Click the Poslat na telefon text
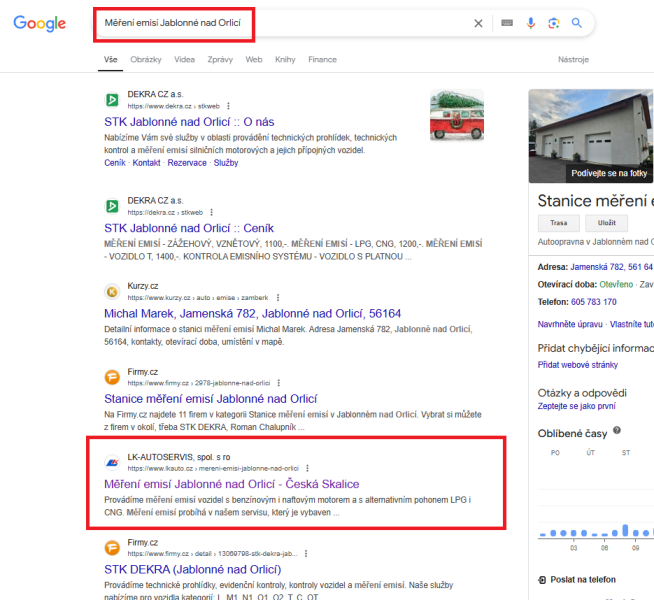Screen dimensions: 654x600 tap(583, 580)
